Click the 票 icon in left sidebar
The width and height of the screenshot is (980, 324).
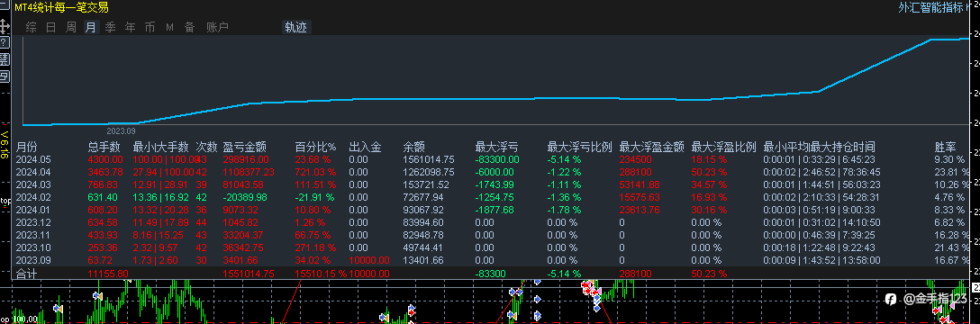tap(4, 60)
